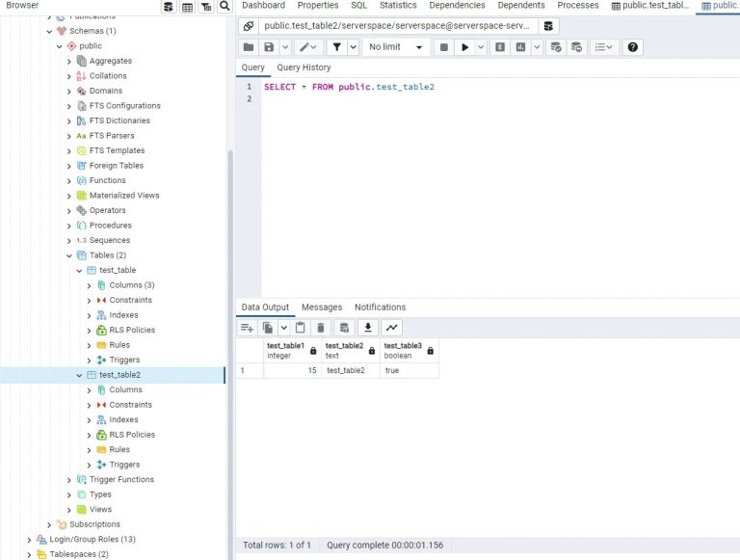The width and height of the screenshot is (740, 560).
Task: Click the Execute query play button
Action: [464, 47]
